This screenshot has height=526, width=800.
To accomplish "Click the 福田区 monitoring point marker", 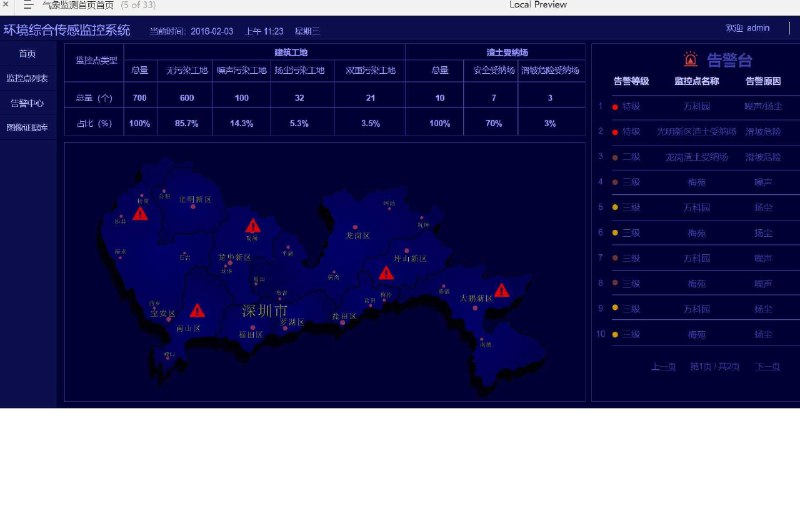I will tap(253, 328).
